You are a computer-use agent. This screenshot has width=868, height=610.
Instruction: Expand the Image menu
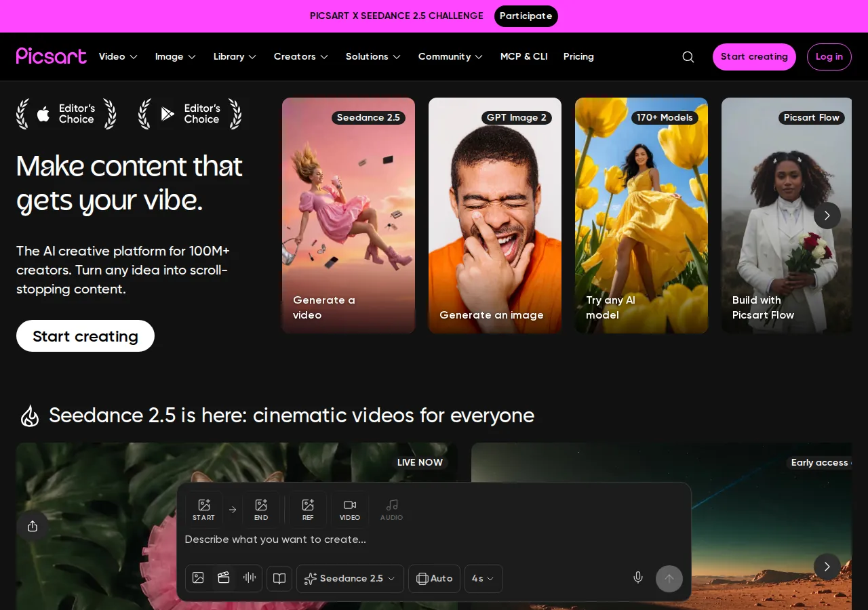tap(175, 57)
